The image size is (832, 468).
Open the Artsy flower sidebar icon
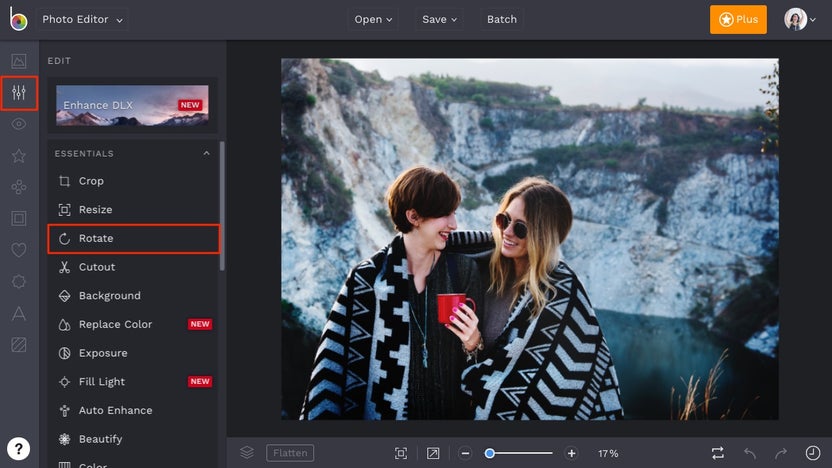pyautogui.click(x=19, y=187)
